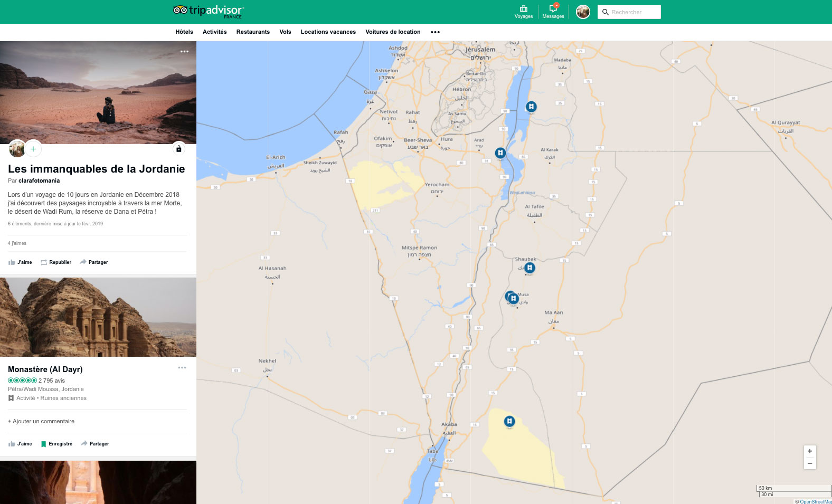832x504 pixels.
Task: Toggle Enregistré bookmark on Monastère
Action: [x=56, y=444]
